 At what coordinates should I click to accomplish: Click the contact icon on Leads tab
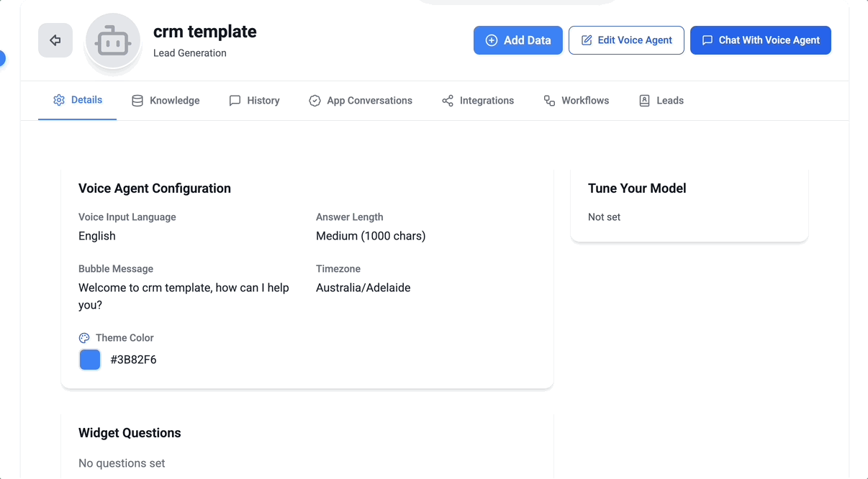point(644,101)
